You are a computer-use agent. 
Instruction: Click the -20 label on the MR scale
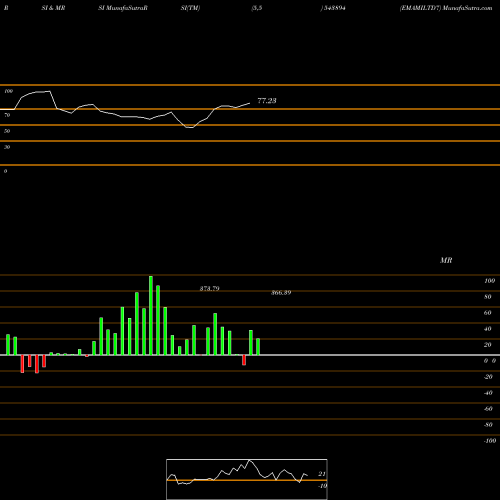[x=488, y=377]
